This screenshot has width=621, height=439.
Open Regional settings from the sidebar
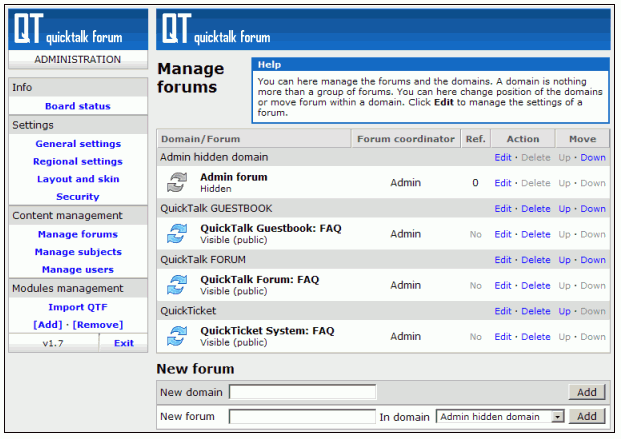pos(78,162)
